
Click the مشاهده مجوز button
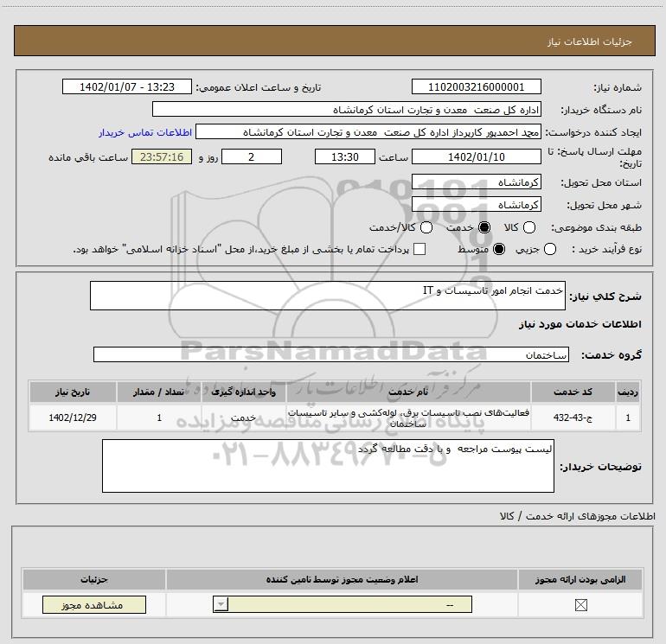94,604
